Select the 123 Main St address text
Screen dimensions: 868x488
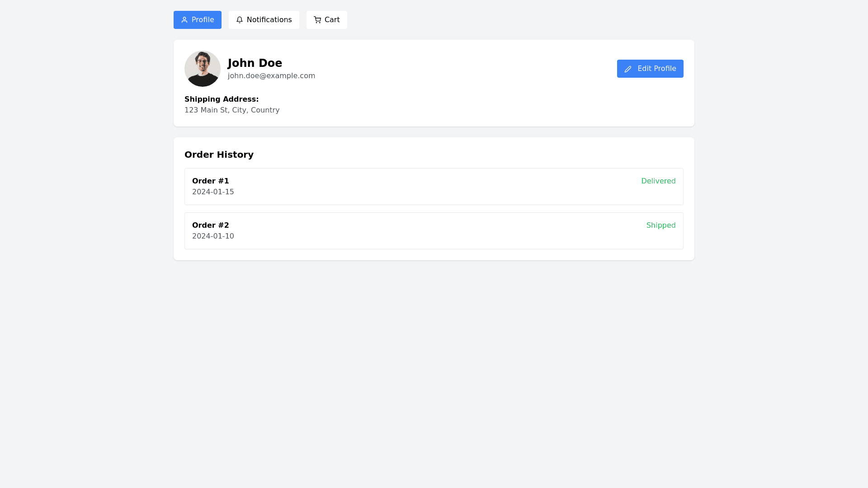(x=232, y=110)
